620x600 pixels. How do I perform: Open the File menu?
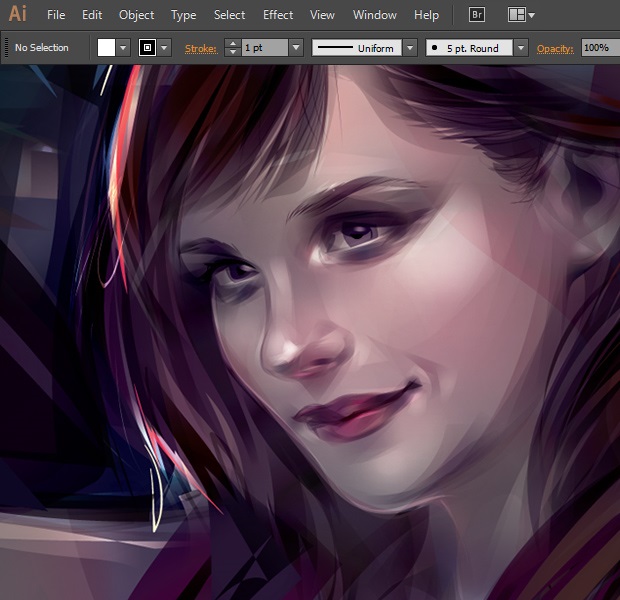56,15
